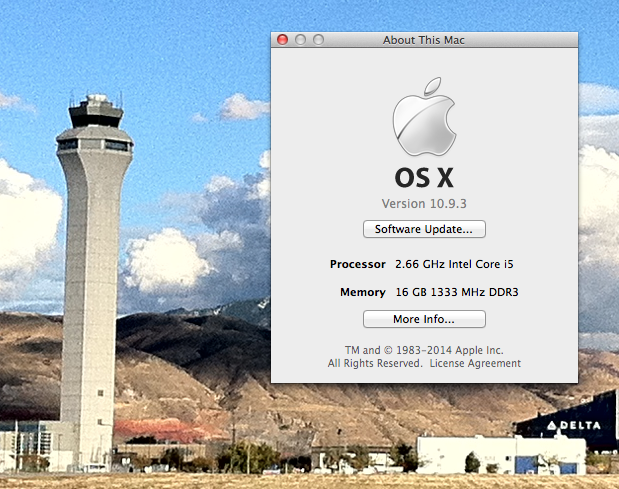The width and height of the screenshot is (619, 489).
Task: Click the About This Mac title
Action: click(x=424, y=40)
